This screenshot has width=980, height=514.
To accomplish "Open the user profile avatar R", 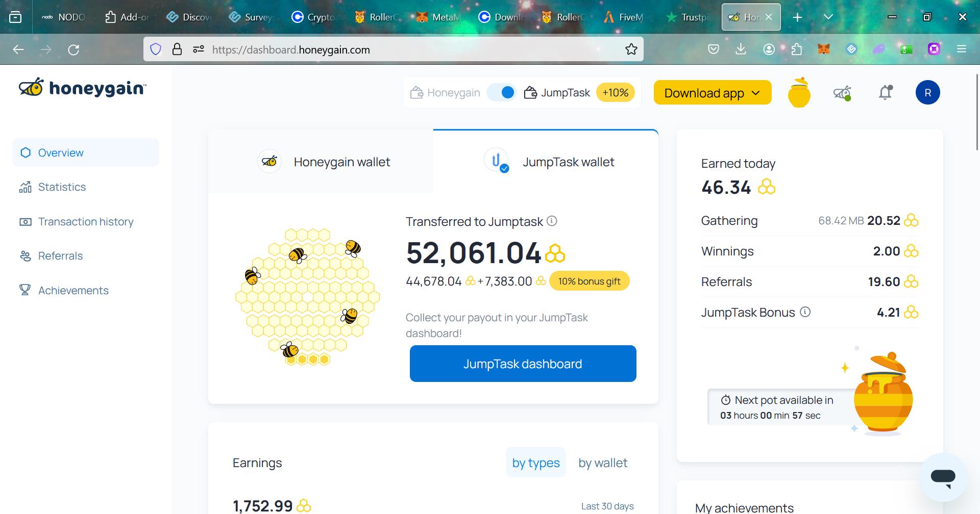I will (927, 93).
